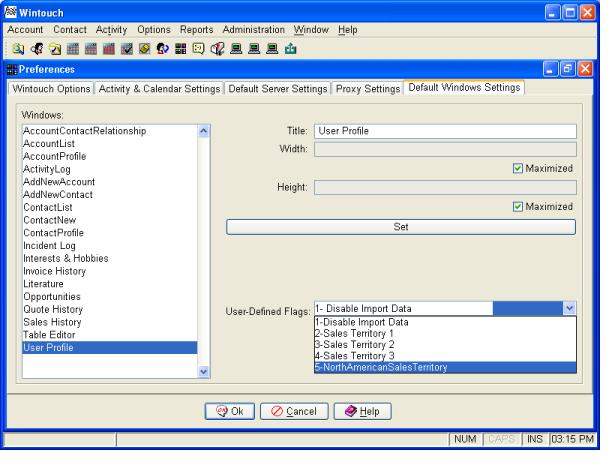Open the Contact menu
The height and width of the screenshot is (468, 612).
click(70, 30)
